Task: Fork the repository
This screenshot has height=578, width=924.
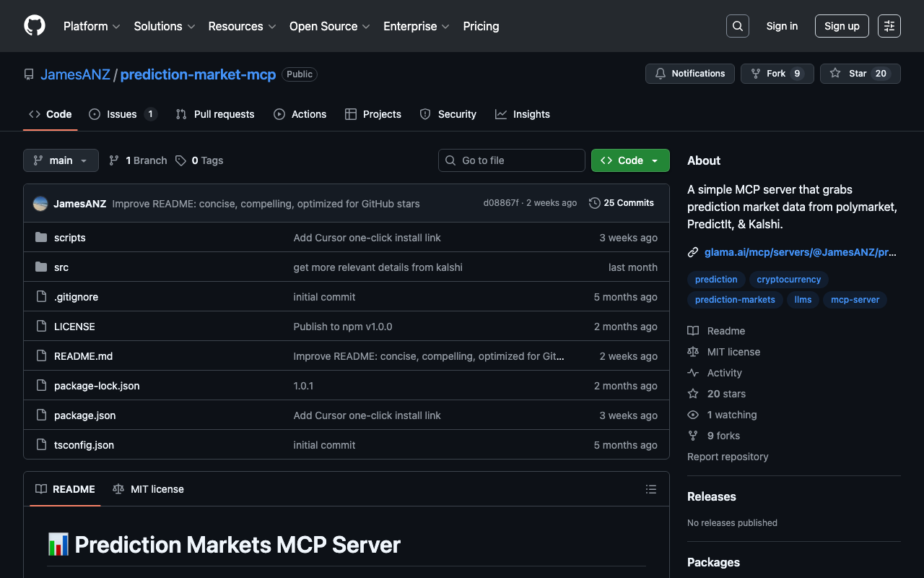Action: pyautogui.click(x=776, y=74)
